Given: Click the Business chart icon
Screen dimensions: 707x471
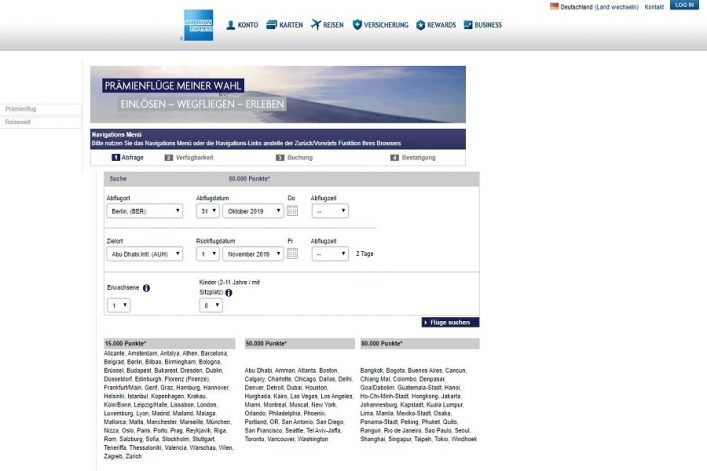Looking at the screenshot, I should pos(468,25).
